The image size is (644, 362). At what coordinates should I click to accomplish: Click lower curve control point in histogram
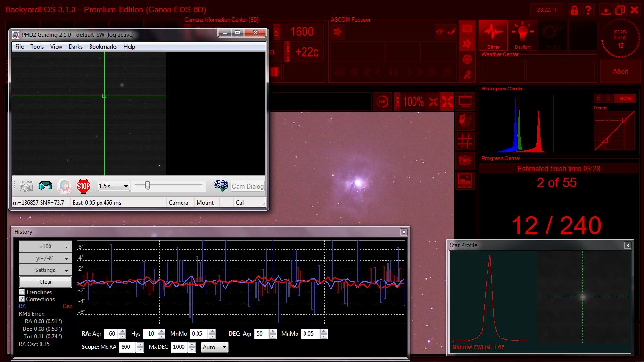coord(605,140)
